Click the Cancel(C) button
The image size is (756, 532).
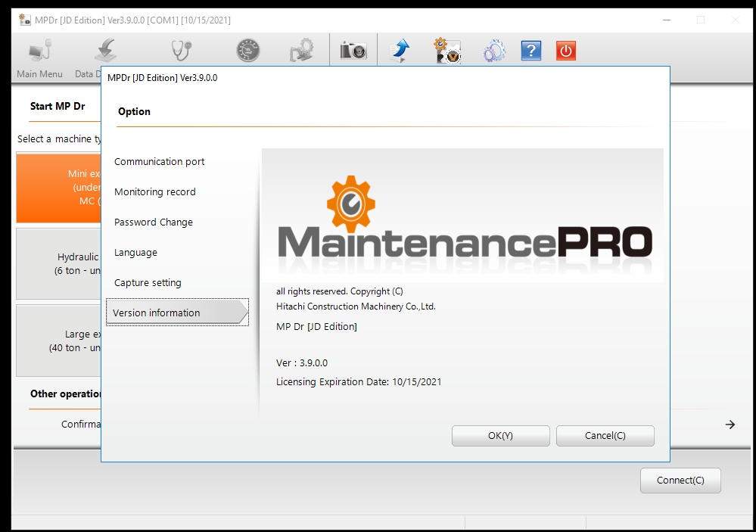point(605,436)
